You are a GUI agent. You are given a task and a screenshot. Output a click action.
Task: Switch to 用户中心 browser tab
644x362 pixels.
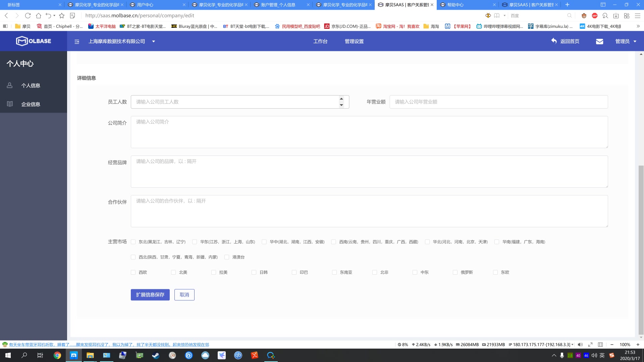[157, 5]
